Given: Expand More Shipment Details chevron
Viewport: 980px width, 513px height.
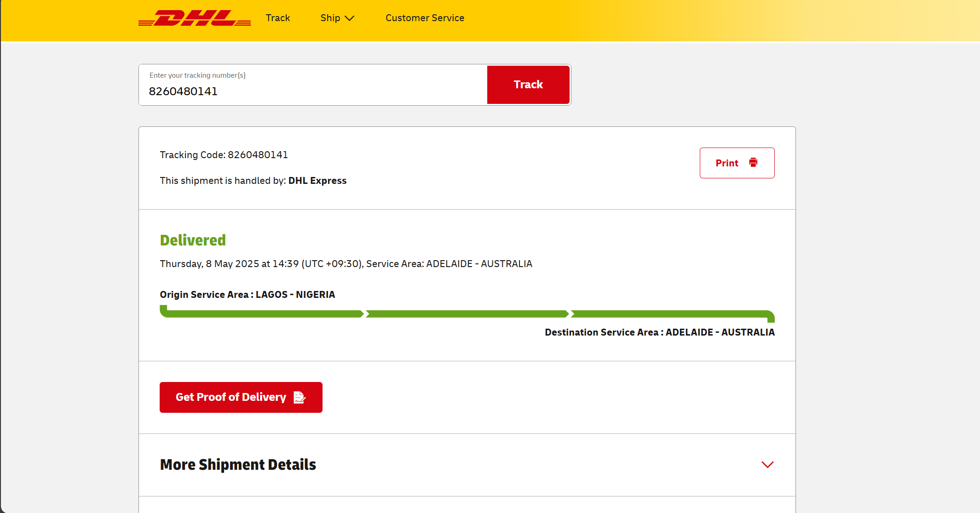Looking at the screenshot, I should pyautogui.click(x=767, y=465).
